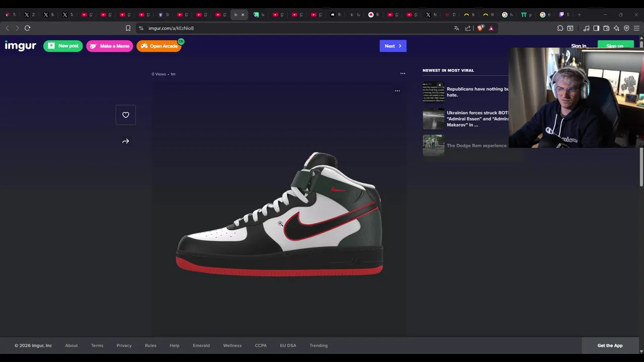The width and height of the screenshot is (644, 362).
Task: Open the image options three-dot menu
Action: (x=397, y=91)
